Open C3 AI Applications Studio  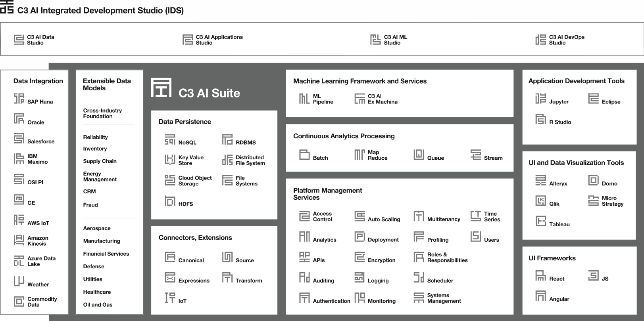(213, 40)
